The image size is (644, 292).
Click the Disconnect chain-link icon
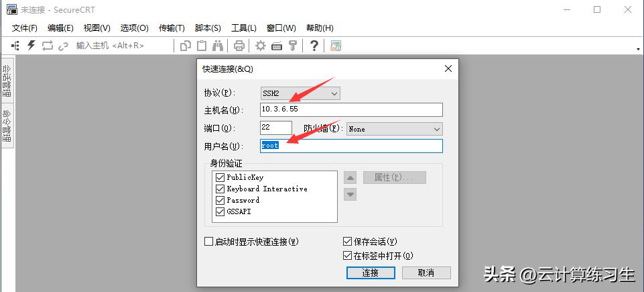(63, 46)
